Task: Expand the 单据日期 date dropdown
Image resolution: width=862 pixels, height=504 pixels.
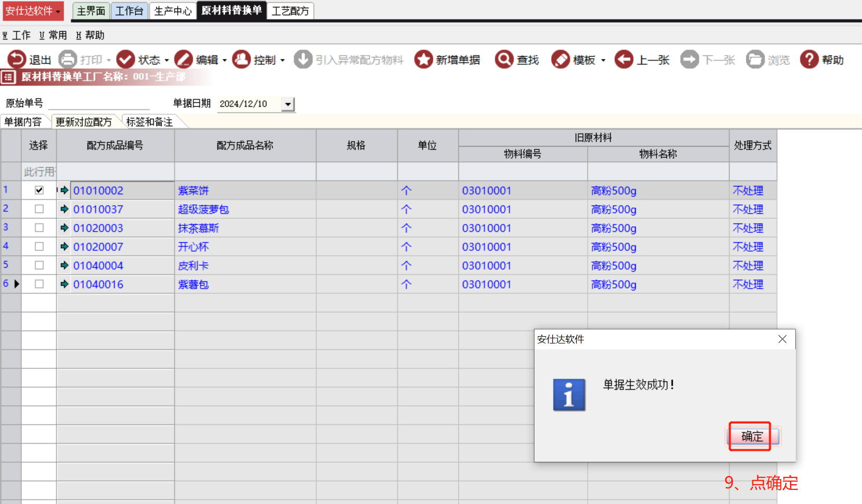Action: (x=288, y=104)
